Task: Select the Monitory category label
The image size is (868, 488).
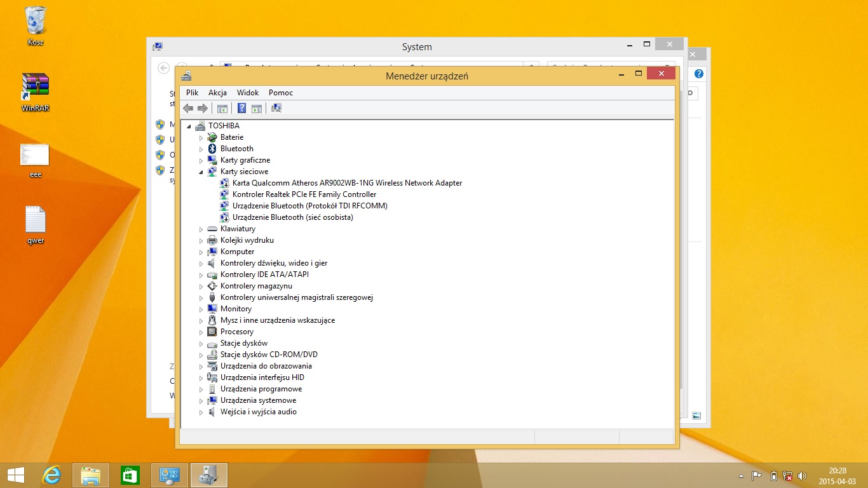Action: point(236,309)
